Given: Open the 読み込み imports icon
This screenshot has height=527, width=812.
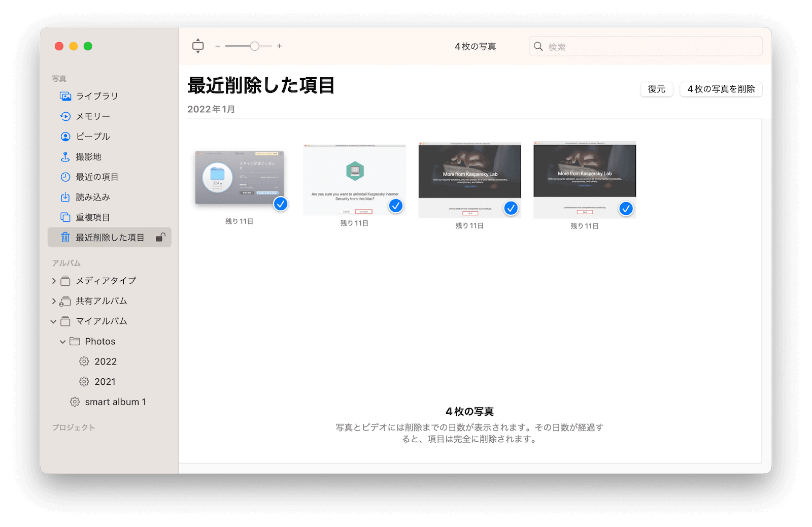Looking at the screenshot, I should click(x=65, y=197).
